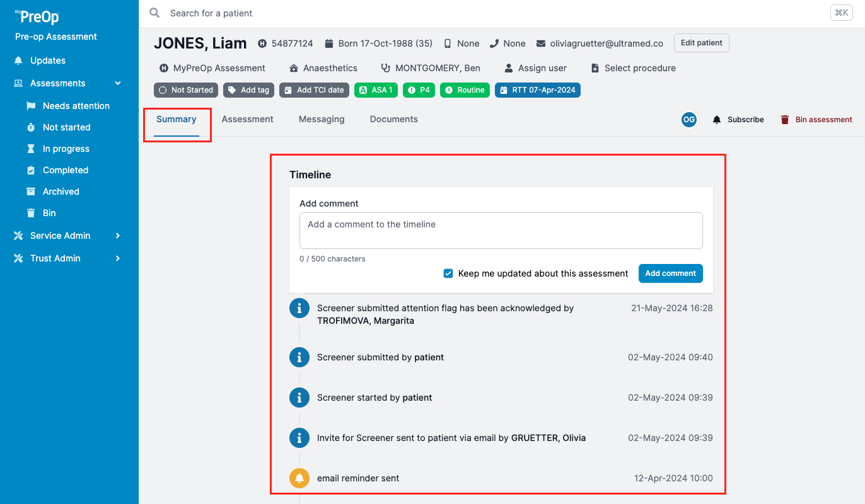Click the Completed clipboard icon
The height and width of the screenshot is (504, 865).
(31, 170)
